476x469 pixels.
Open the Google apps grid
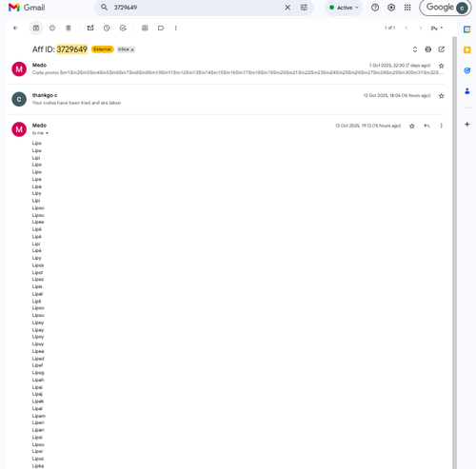[x=407, y=8]
